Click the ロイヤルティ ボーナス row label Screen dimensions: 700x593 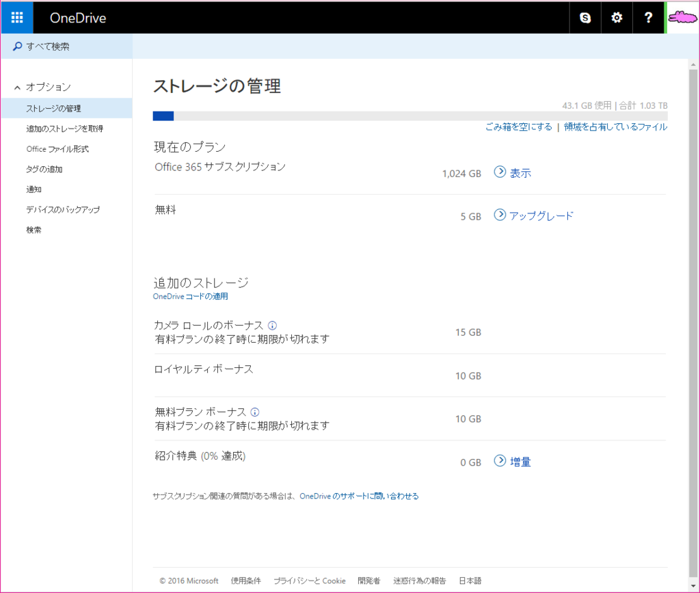(204, 369)
